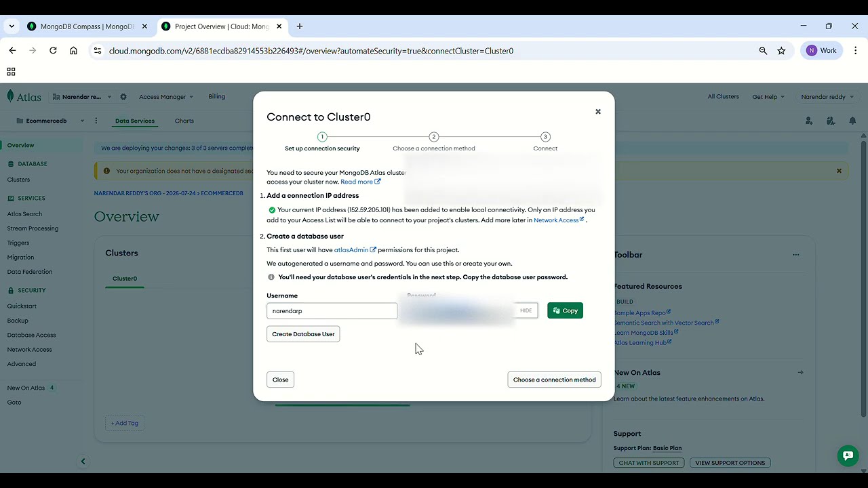The width and height of the screenshot is (868, 488).
Task: Open Billing page
Action: (217, 96)
